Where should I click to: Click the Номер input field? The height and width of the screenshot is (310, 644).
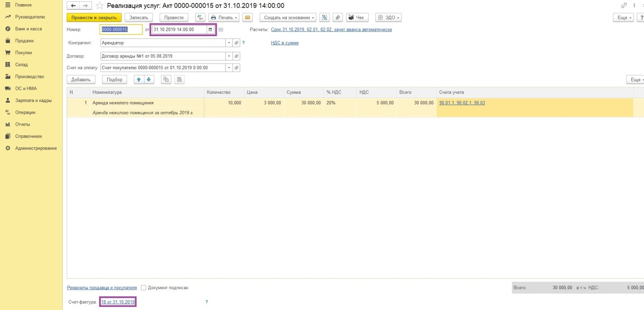pos(121,30)
